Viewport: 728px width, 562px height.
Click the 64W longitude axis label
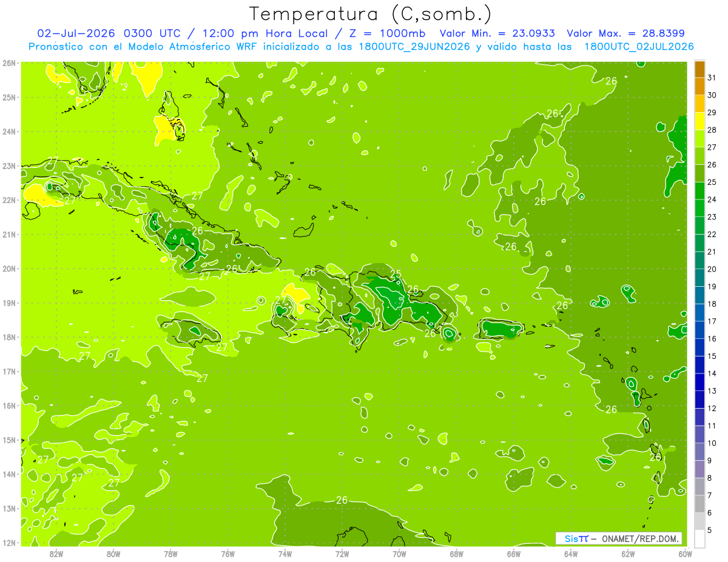(571, 554)
